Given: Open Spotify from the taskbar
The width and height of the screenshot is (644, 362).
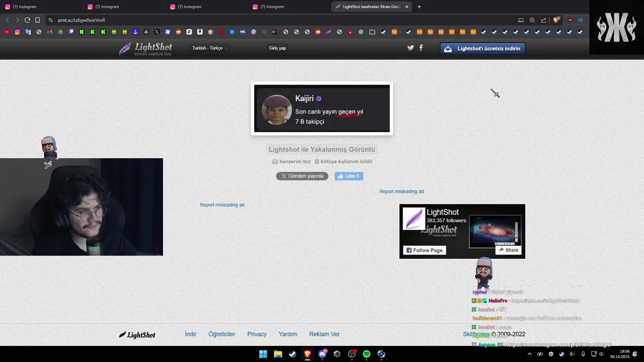Looking at the screenshot, I should click(367, 354).
